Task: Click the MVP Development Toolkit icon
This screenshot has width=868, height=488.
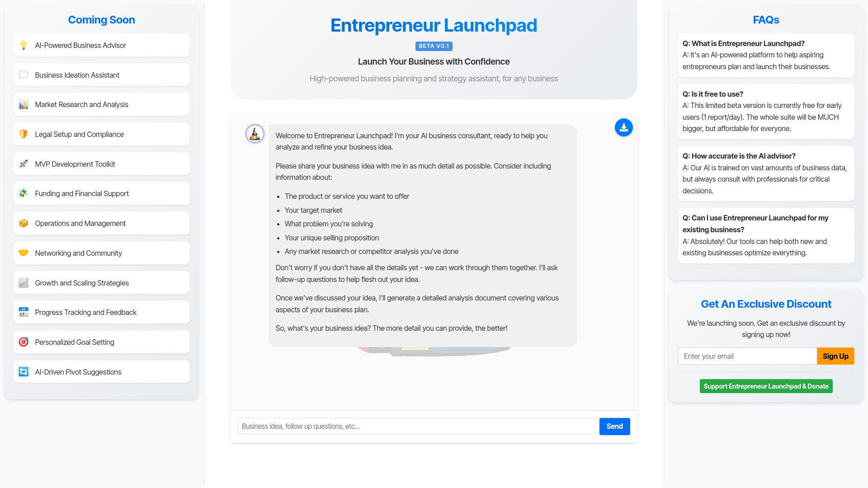Action: (x=24, y=164)
